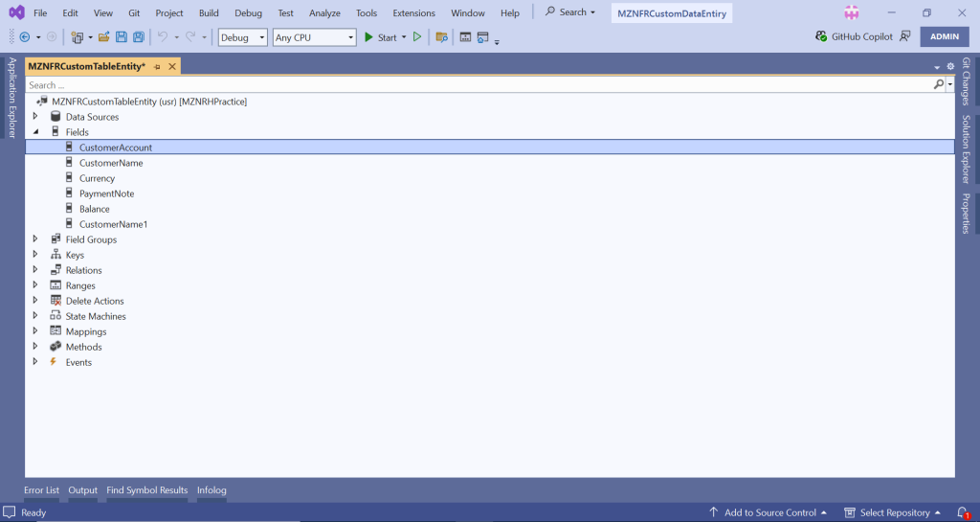Open the toolbar overflow options arrow
Viewport: 980px width, 522px height.
click(x=497, y=42)
